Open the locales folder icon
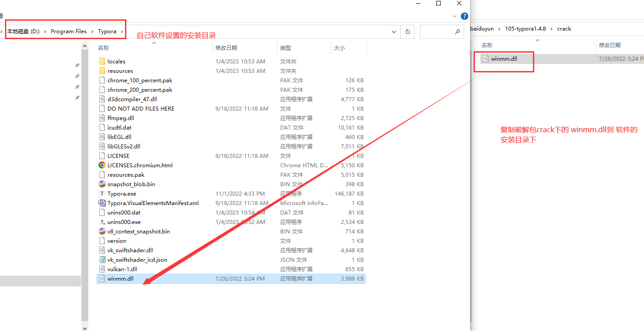Image resolution: width=644 pixels, height=331 pixels. [102, 61]
